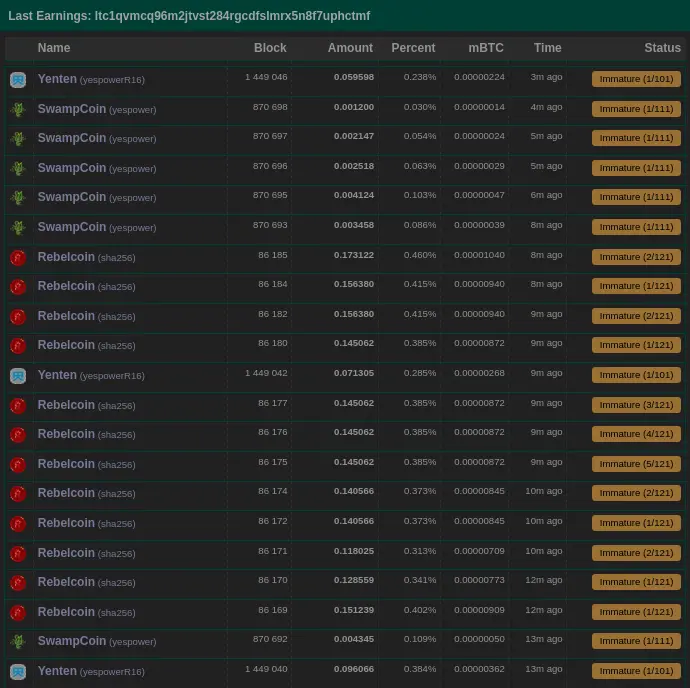This screenshot has height=688, width=690.
Task: Click the Immature (1/111) badge for block 870 697
Action: (x=636, y=138)
